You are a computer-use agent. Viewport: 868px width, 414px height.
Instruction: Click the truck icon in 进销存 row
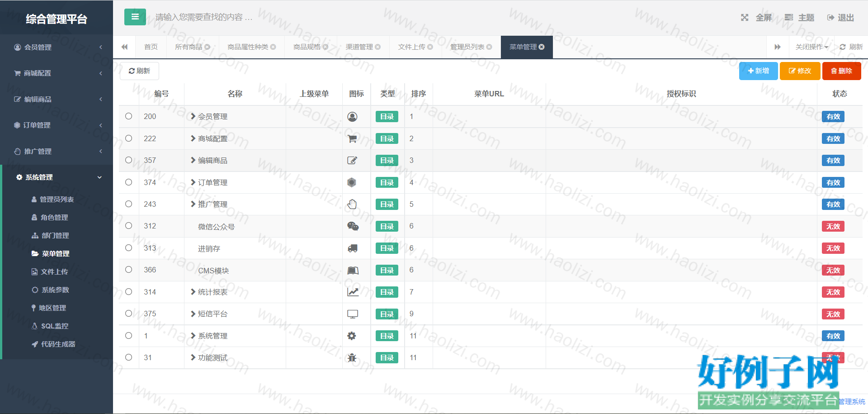point(352,248)
